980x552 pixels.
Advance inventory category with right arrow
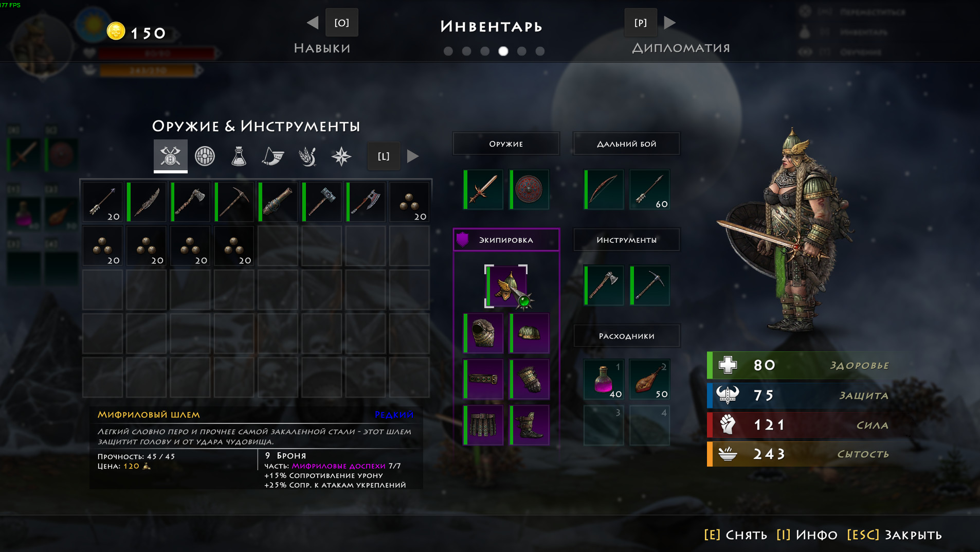pos(412,156)
